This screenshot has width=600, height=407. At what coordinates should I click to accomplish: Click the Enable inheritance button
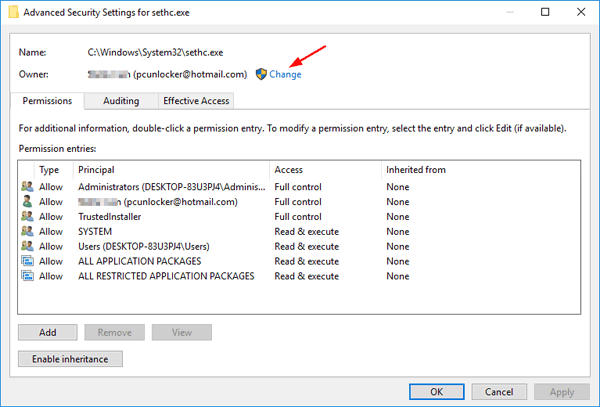[x=70, y=359]
